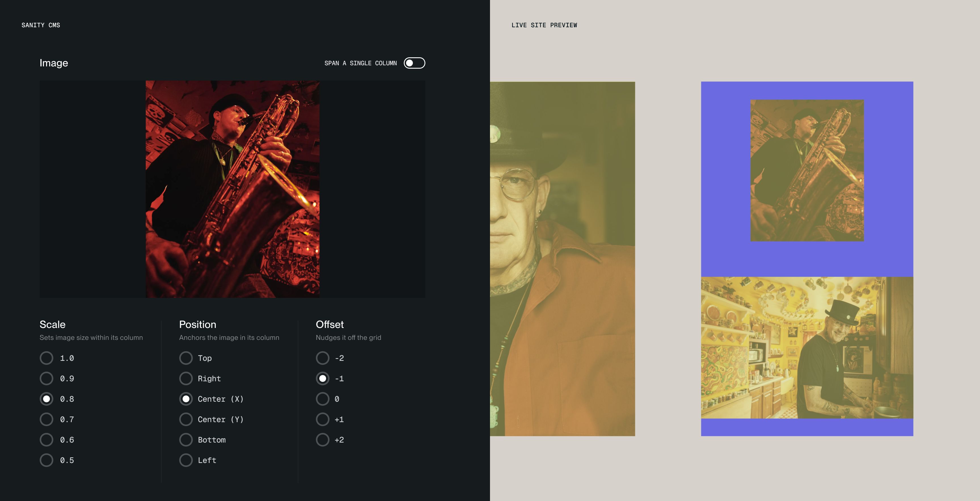Set scale to 0.7
Image resolution: width=980 pixels, height=501 pixels.
(x=47, y=419)
